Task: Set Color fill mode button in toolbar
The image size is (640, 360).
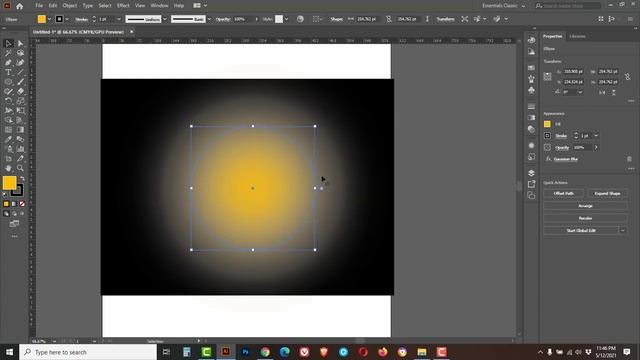Action: 6,204
